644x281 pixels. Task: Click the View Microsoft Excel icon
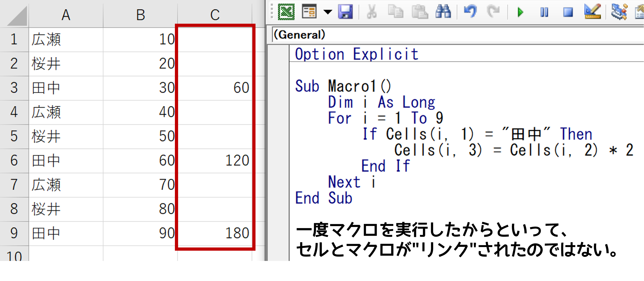click(286, 12)
